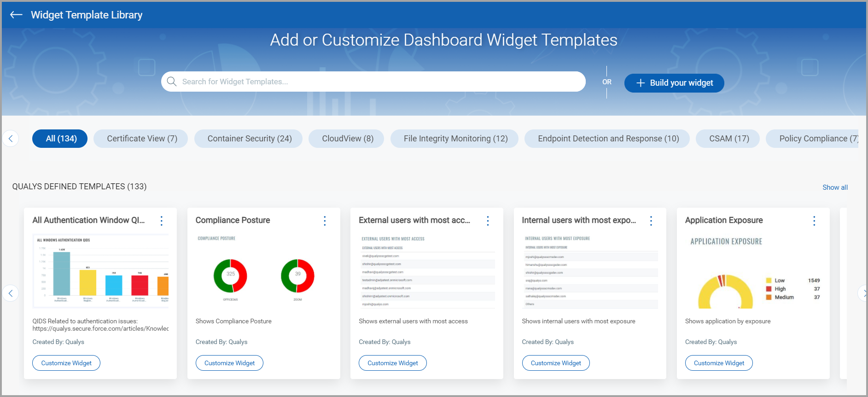Screen dimensions: 868x397
Task: Customize the All Authentication Window widget
Action: coord(66,363)
